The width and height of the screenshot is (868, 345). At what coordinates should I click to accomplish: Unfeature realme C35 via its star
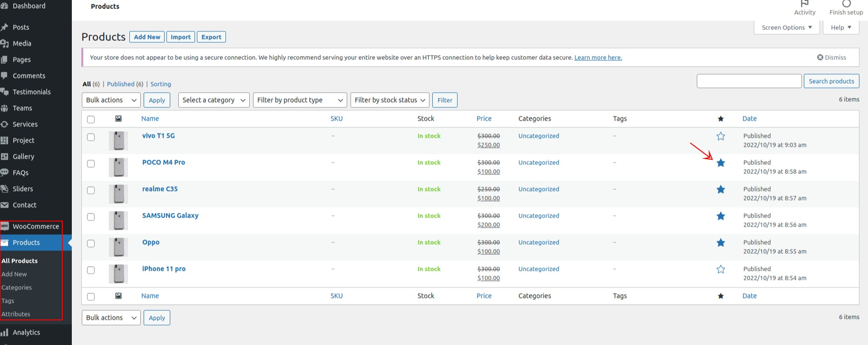pyautogui.click(x=721, y=190)
